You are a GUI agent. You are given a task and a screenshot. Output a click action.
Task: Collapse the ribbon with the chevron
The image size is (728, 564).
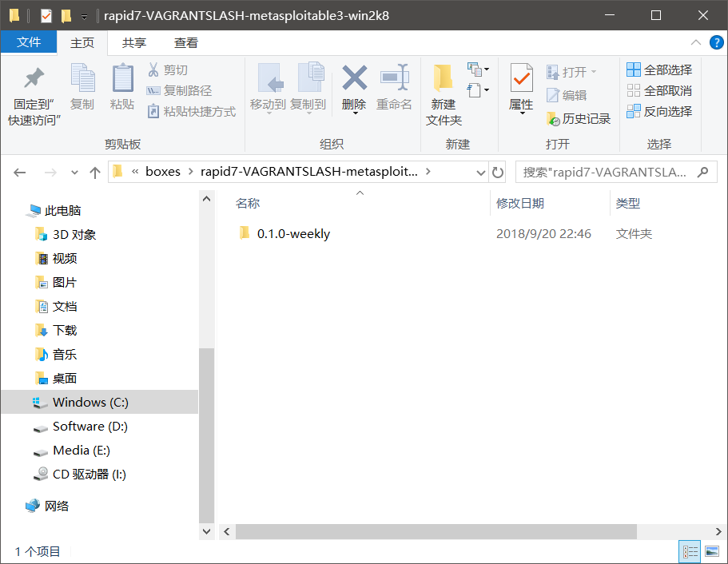(696, 42)
